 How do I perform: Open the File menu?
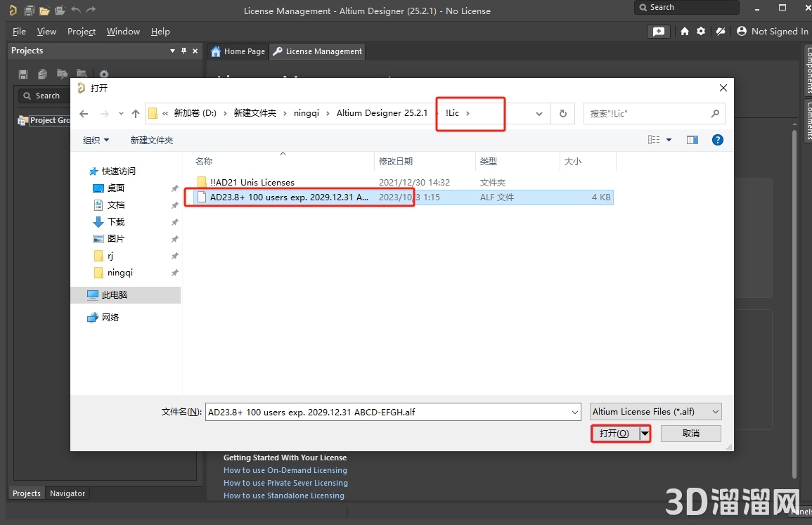point(19,32)
